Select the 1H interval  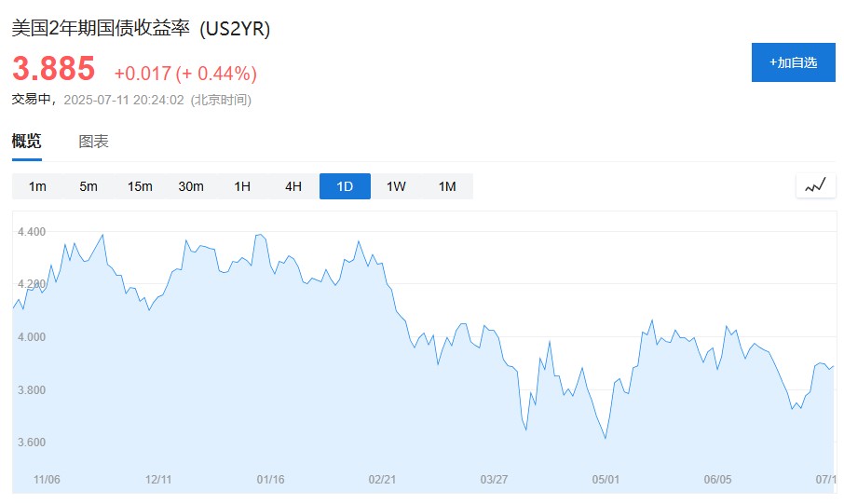pos(242,186)
